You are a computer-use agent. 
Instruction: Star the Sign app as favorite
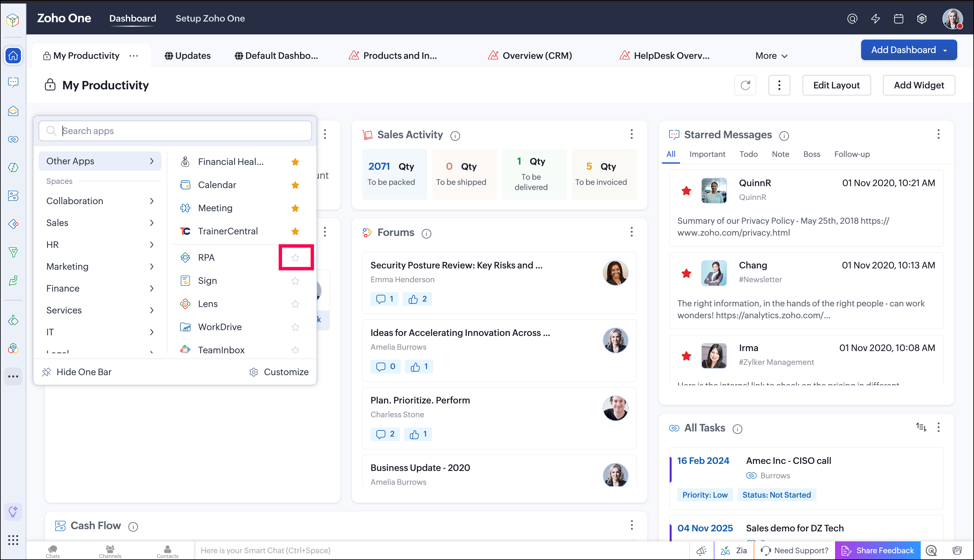click(x=295, y=281)
